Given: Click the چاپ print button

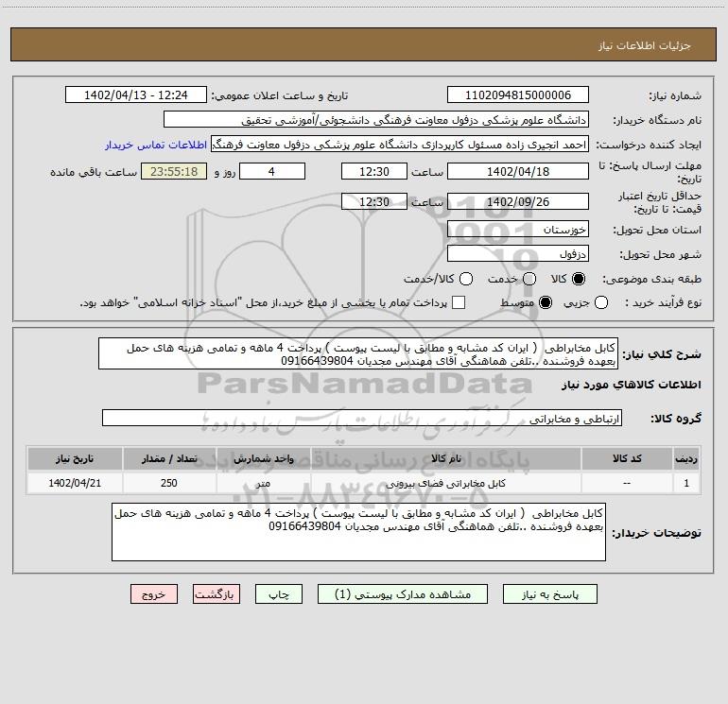Looking at the screenshot, I should coord(279,594).
